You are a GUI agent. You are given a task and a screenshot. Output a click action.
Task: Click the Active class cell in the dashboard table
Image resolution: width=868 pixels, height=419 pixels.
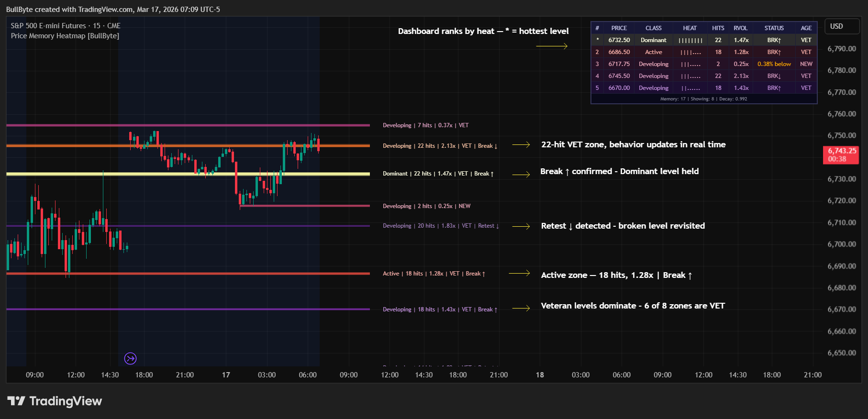click(x=653, y=52)
